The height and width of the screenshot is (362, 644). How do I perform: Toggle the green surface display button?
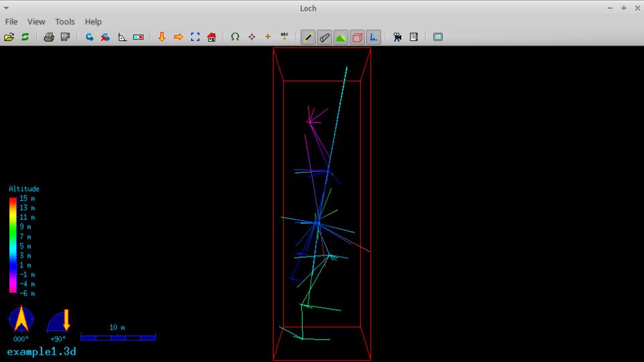tap(341, 37)
